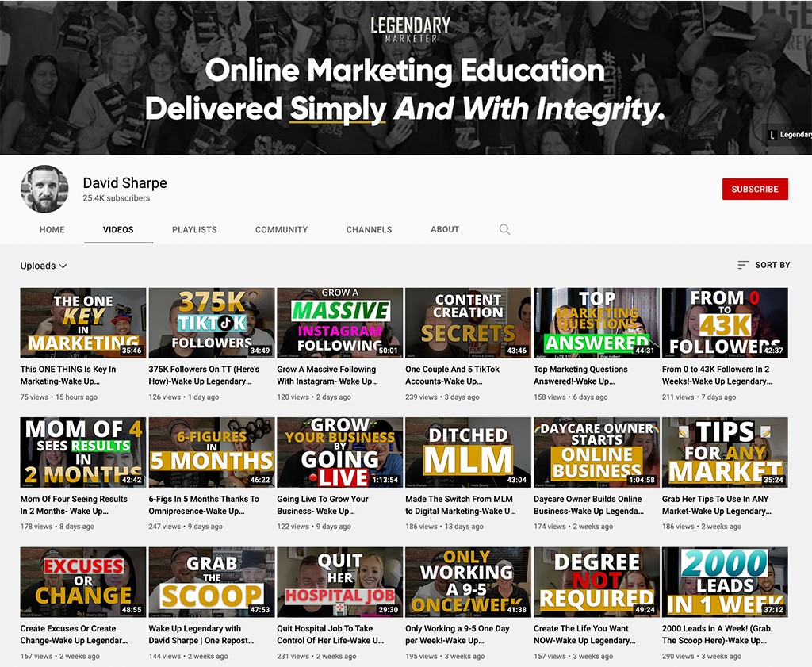The width and height of the screenshot is (812, 667).
Task: Click title 'This ONE THING Is Key In Marketing'
Action: (68, 375)
